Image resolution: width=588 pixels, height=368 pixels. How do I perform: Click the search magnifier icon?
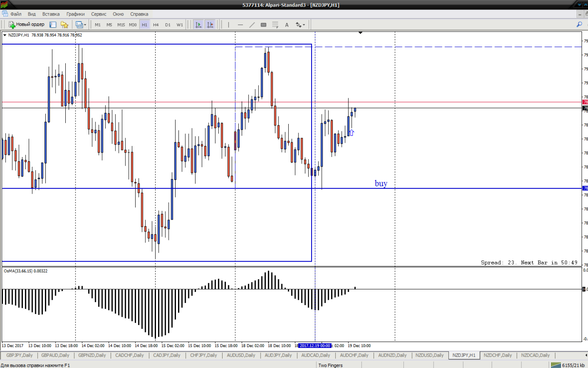[579, 25]
